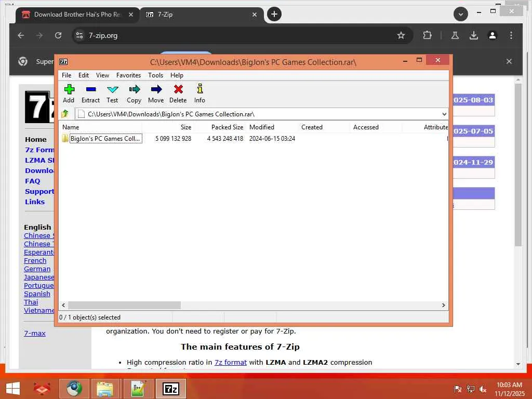Click the right arrow of horizontal scrollbar

click(443, 305)
